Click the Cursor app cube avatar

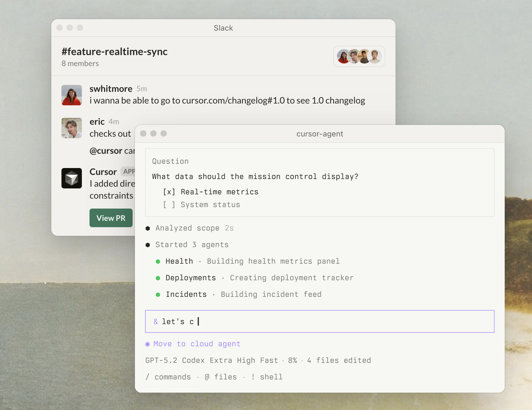click(72, 178)
